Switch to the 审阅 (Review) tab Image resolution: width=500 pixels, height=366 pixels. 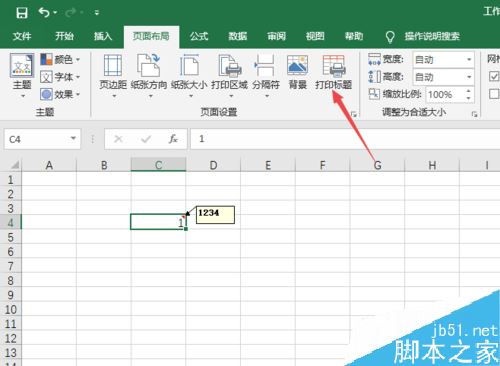click(x=276, y=36)
